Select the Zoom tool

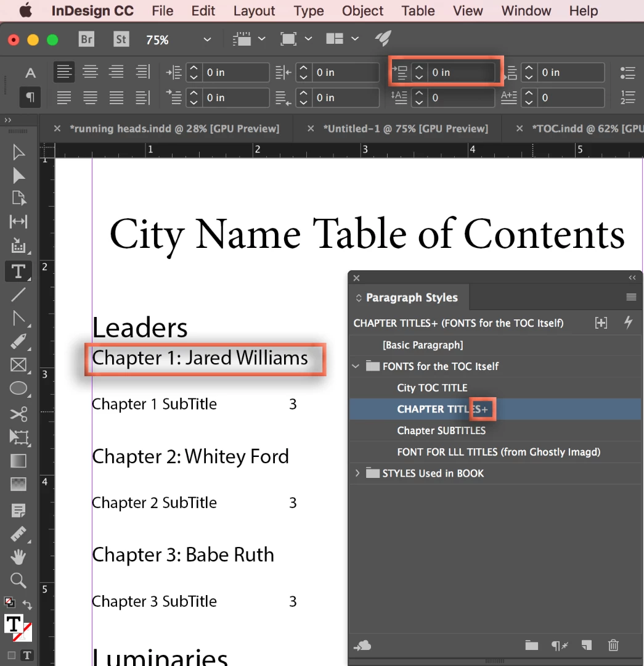(x=18, y=580)
